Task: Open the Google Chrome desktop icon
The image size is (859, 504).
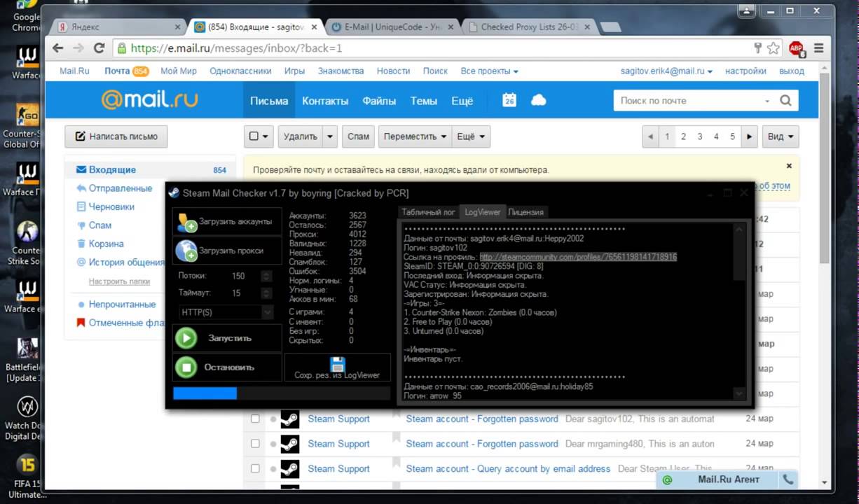Action: (x=27, y=14)
